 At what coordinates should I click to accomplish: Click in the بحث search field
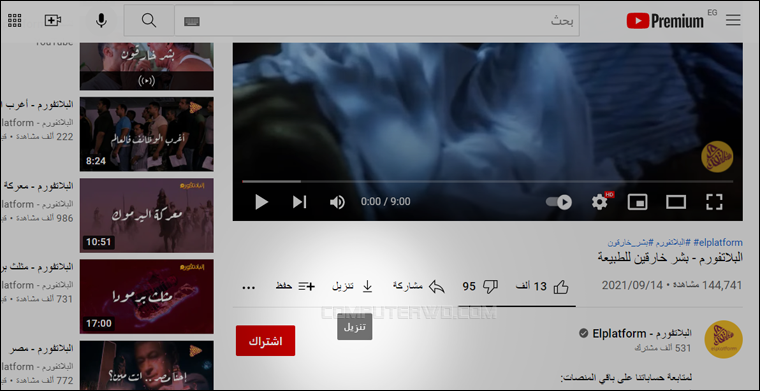point(377,20)
